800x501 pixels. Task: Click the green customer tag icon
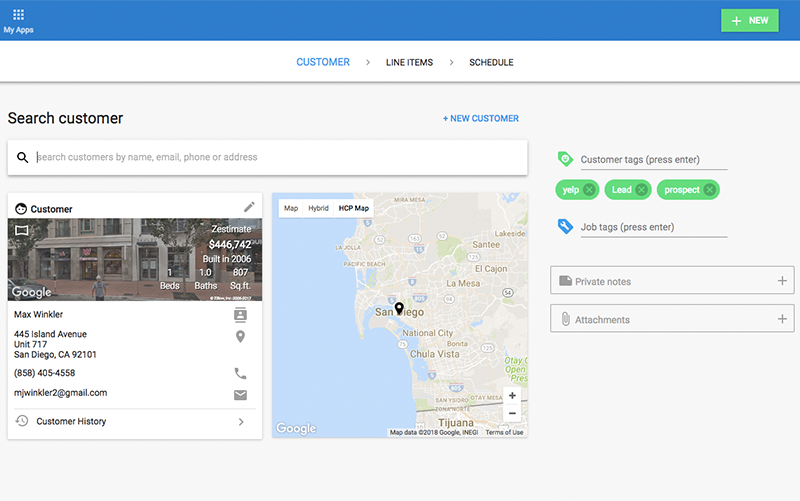tap(565, 159)
